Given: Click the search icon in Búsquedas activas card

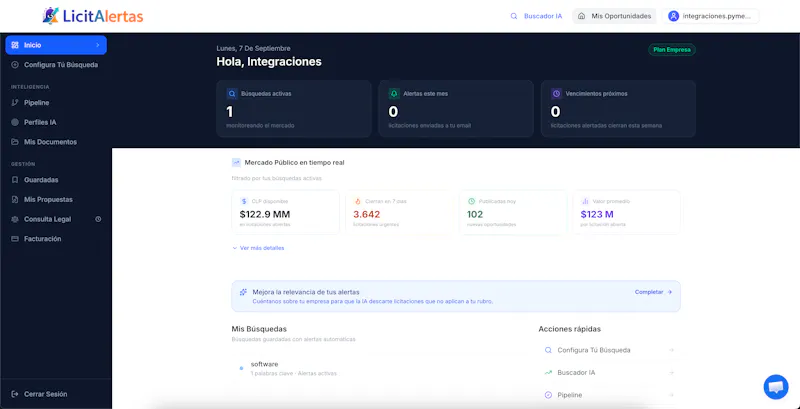Looking at the screenshot, I should (x=232, y=94).
